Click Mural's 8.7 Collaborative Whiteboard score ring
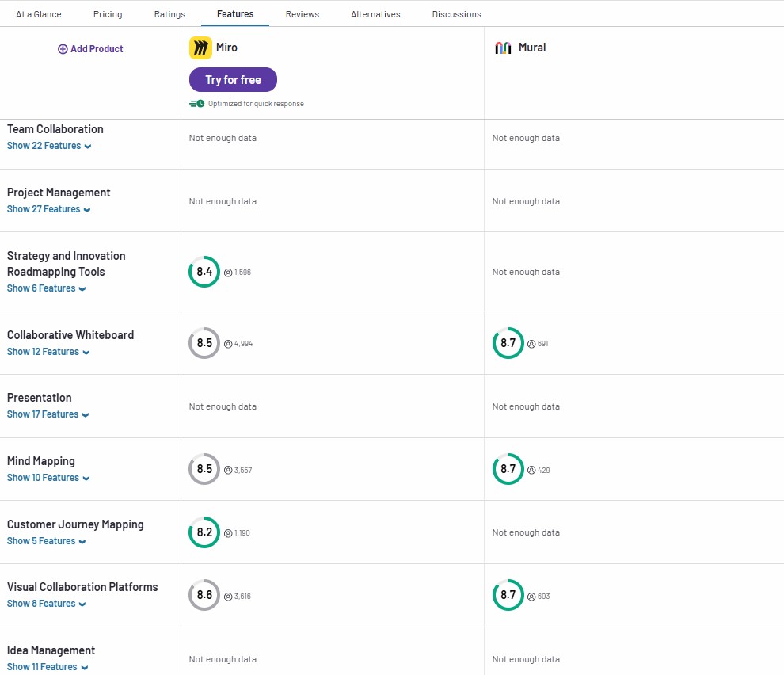The width and height of the screenshot is (784, 675). (508, 343)
